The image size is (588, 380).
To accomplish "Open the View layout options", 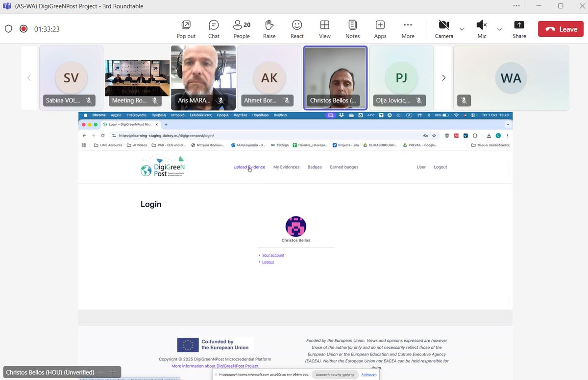I will pyautogui.click(x=324, y=29).
